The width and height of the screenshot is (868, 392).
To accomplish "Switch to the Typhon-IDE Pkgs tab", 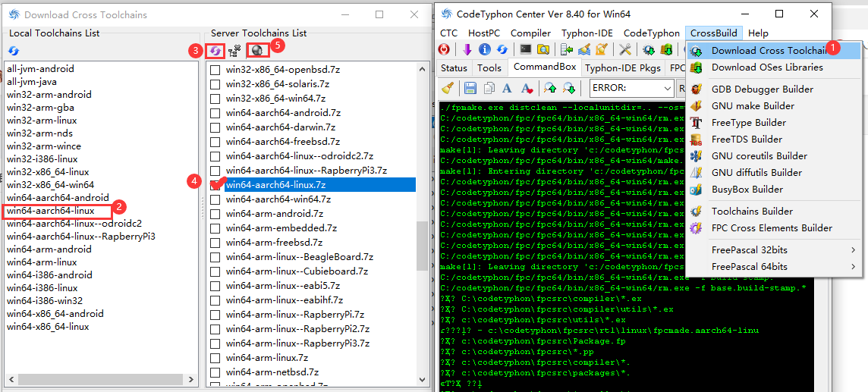I will pos(623,68).
